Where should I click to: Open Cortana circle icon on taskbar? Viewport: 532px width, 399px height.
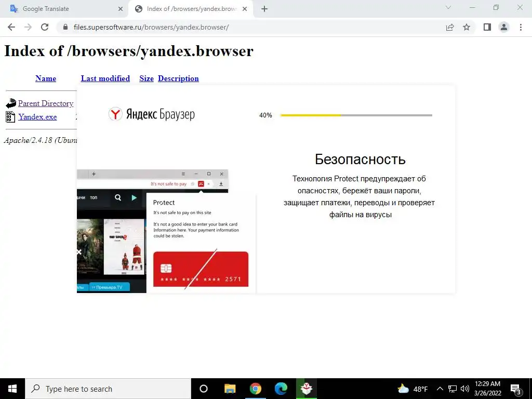pos(204,389)
